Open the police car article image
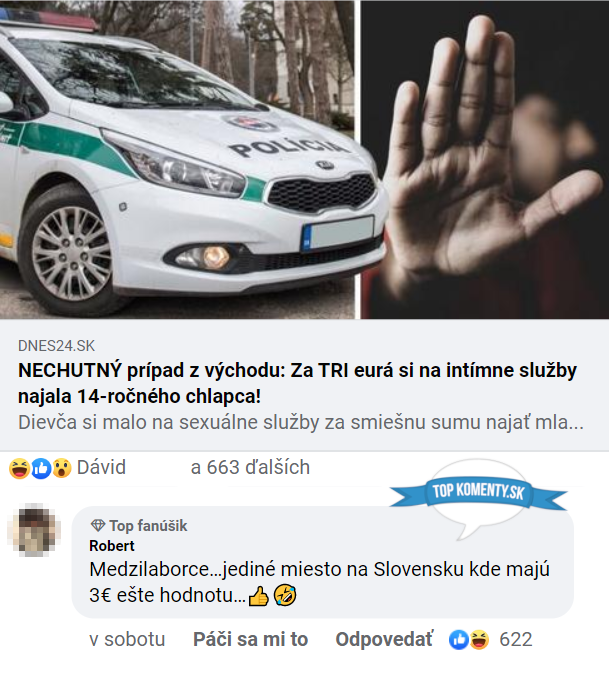 click(177, 159)
